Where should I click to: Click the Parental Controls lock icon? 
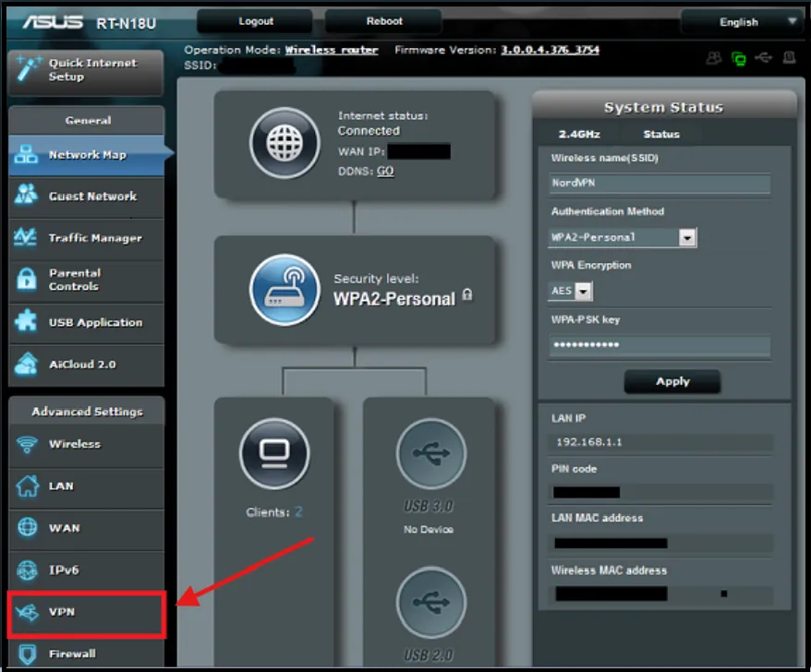pos(27,279)
